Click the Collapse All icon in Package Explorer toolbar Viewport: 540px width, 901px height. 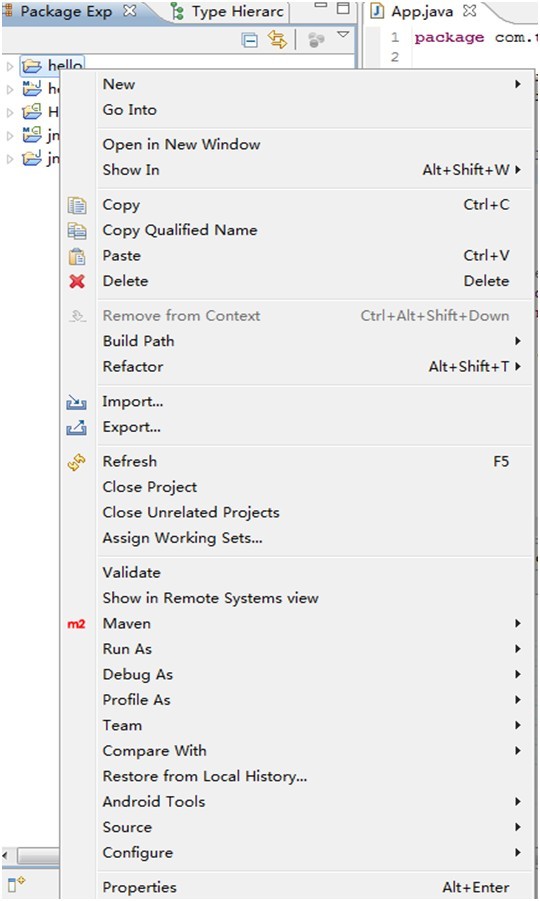(x=249, y=41)
